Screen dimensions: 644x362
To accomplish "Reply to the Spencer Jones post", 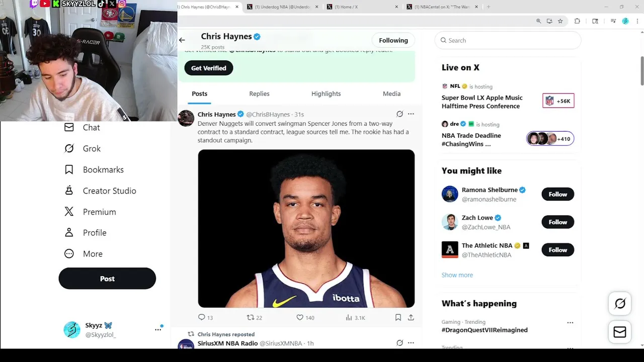I will coord(206,317).
